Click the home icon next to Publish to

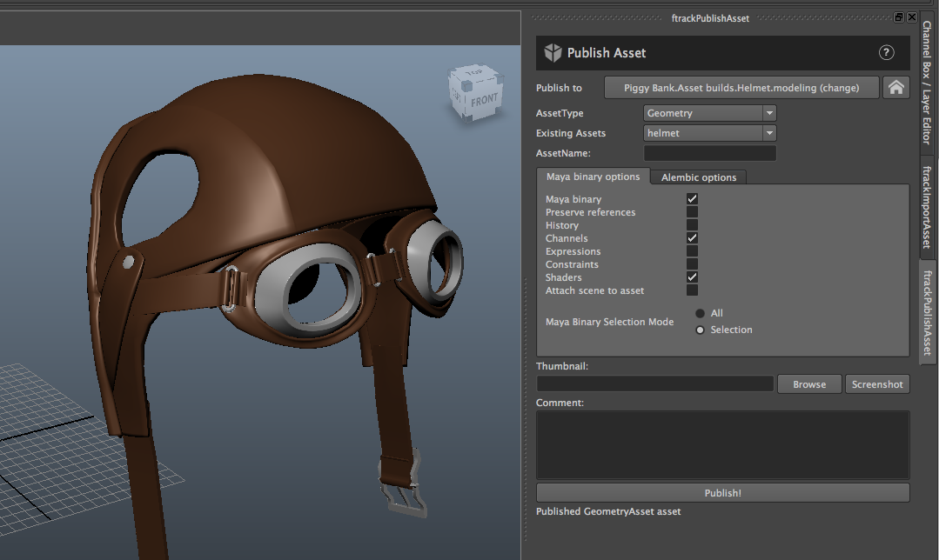click(x=895, y=87)
